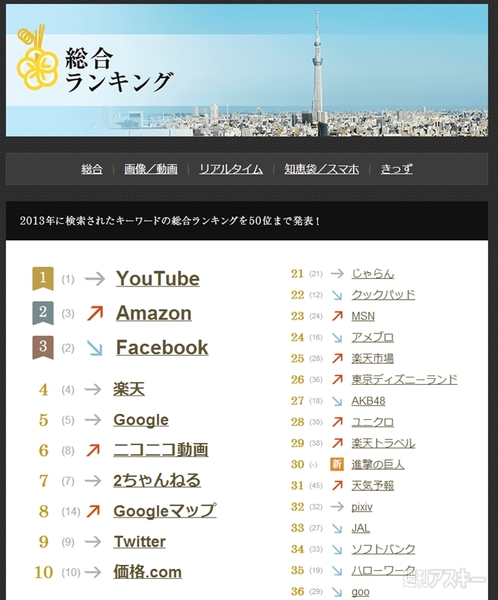Click the orange 新 badge by 進撃の巨人

tap(337, 464)
